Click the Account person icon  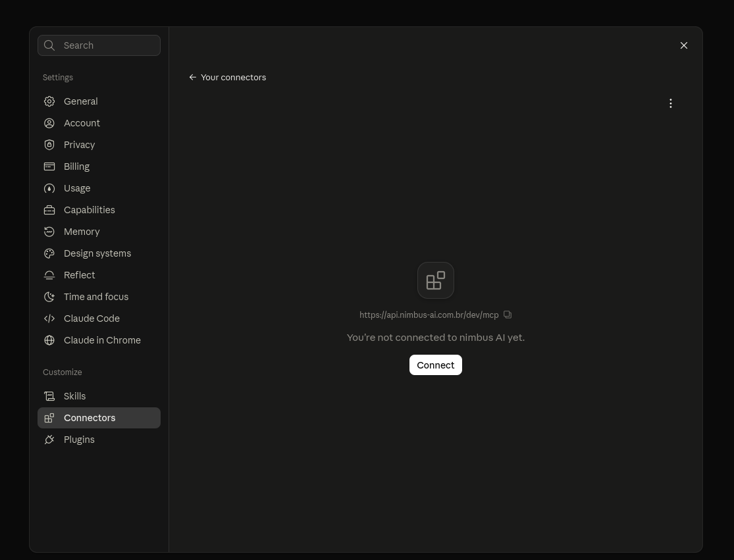(49, 123)
